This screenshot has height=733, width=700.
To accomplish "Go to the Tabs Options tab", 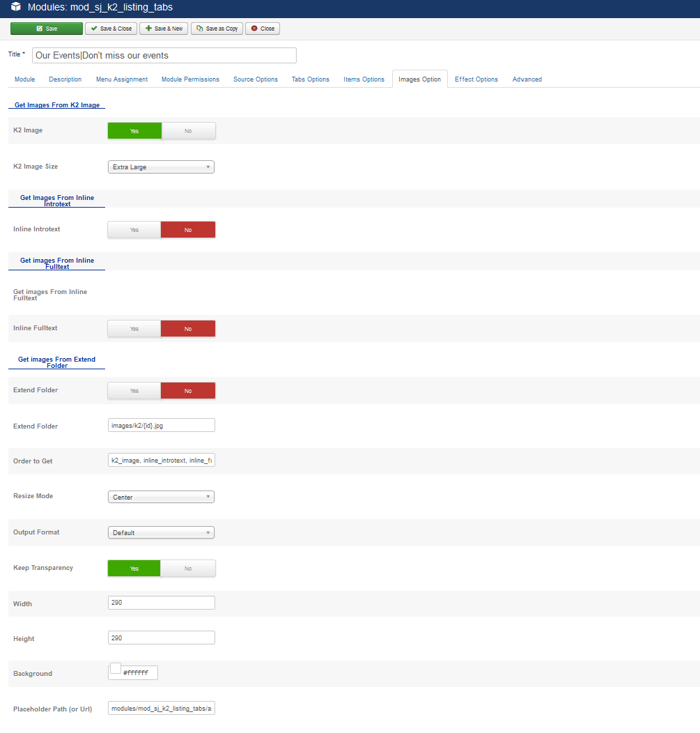I will [x=310, y=79].
